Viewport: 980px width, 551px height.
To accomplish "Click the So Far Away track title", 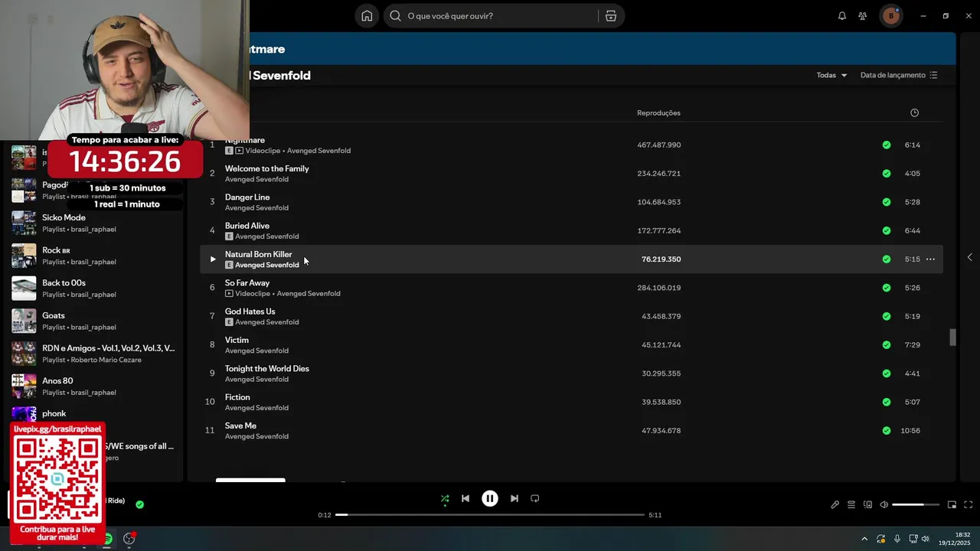I will [x=247, y=283].
